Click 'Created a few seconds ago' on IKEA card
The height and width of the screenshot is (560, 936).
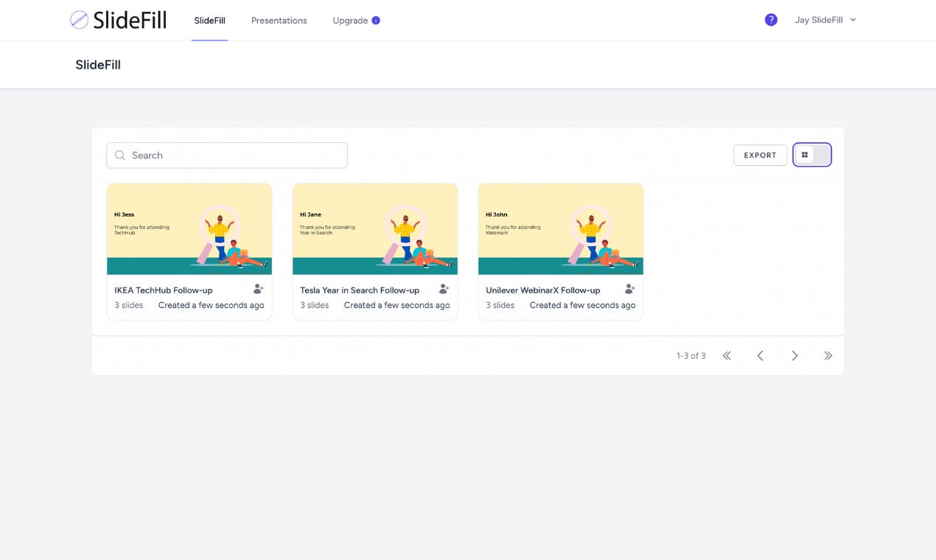[x=212, y=305]
